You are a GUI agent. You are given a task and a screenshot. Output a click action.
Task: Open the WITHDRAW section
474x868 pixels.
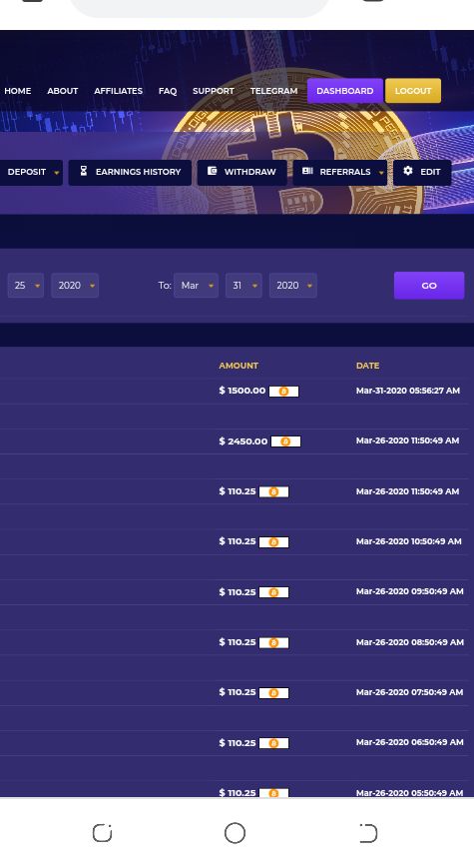(242, 172)
